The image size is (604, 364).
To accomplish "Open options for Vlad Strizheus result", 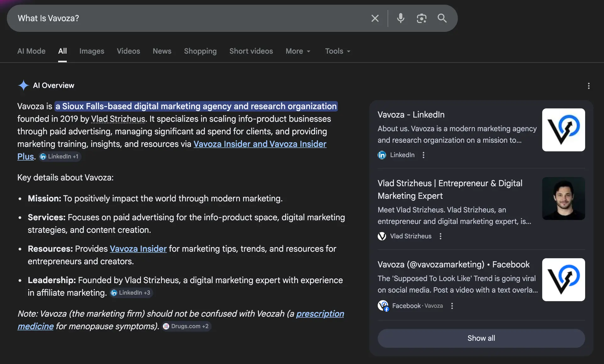I will point(440,236).
